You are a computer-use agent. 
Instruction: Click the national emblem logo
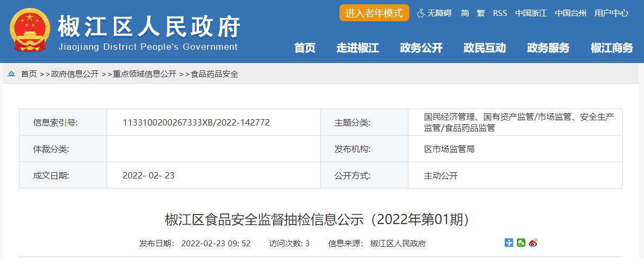(x=29, y=31)
